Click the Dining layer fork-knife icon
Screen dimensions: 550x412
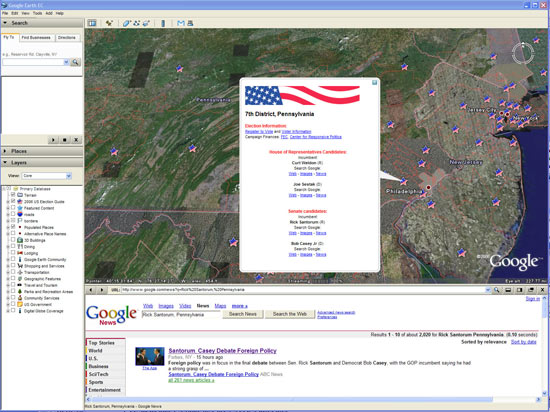pos(20,246)
